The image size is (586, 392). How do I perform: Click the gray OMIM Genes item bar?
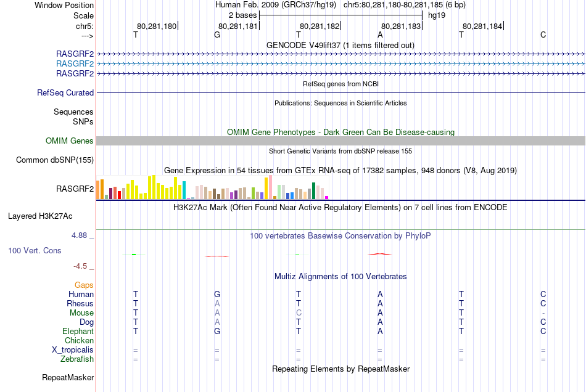[340, 141]
